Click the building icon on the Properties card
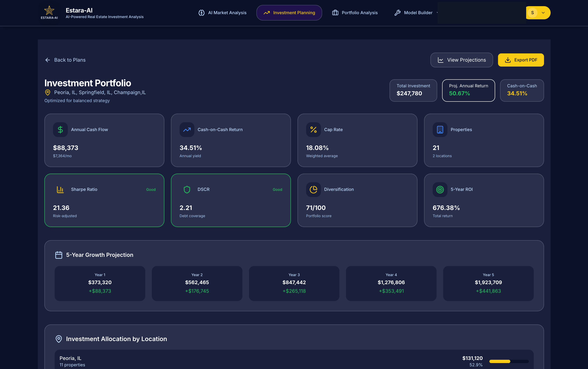The image size is (588, 369). [x=439, y=130]
